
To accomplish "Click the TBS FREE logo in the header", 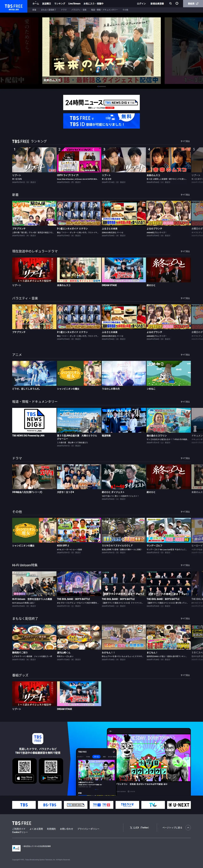I will [13, 7].
